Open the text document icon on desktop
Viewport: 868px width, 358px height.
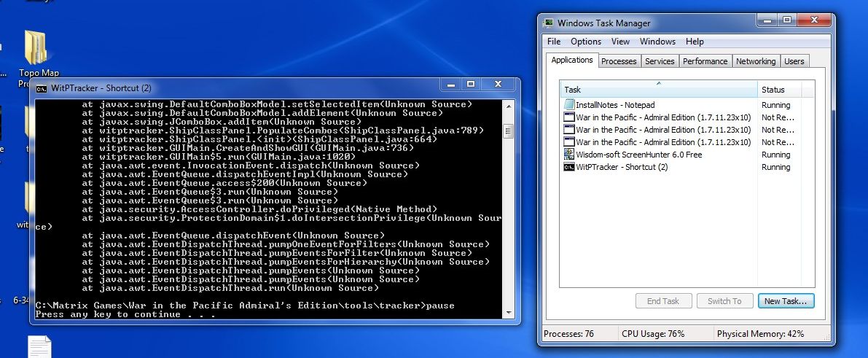click(x=39, y=347)
